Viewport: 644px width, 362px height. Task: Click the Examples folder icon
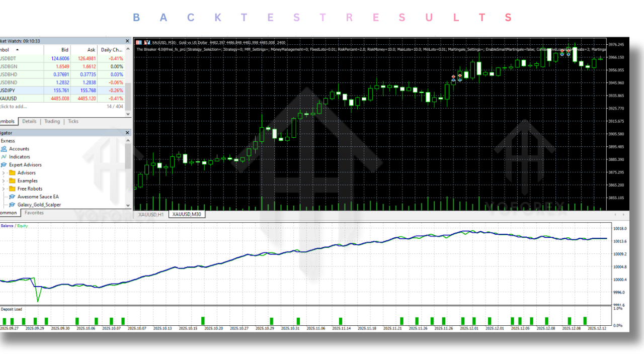pyautogui.click(x=13, y=181)
